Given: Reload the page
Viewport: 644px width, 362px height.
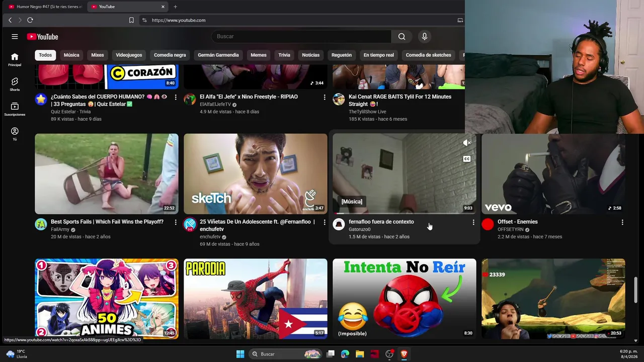Looking at the screenshot, I should (x=30, y=20).
